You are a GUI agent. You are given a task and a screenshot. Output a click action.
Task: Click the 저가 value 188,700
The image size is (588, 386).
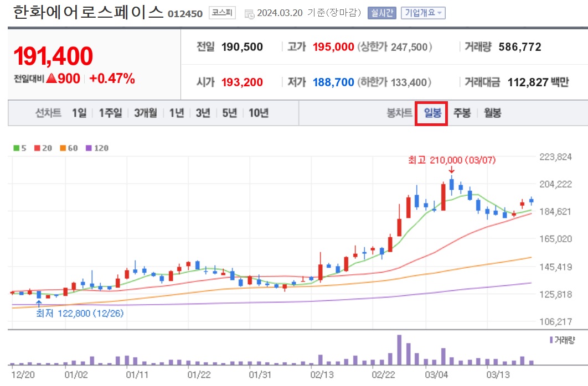(x=333, y=82)
